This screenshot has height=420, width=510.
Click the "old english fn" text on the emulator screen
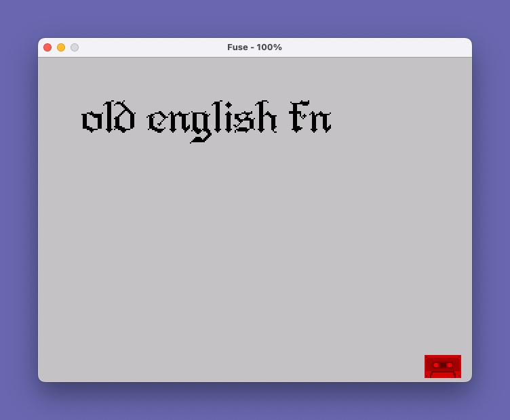tap(206, 121)
